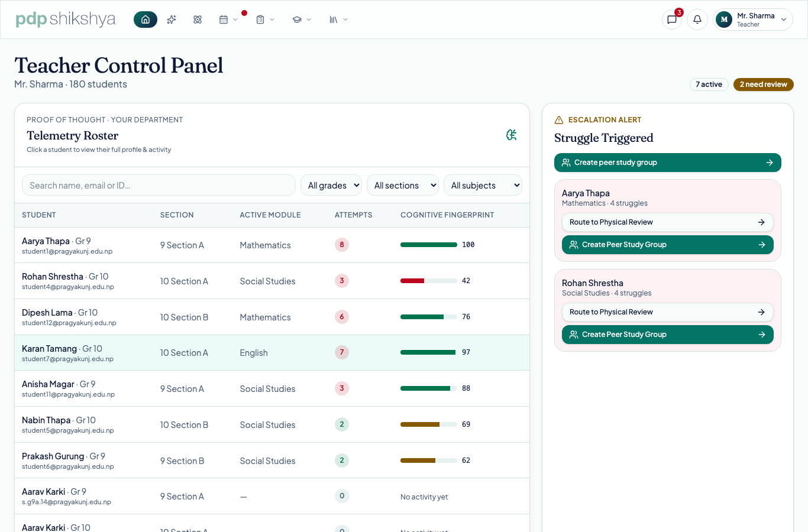Screen dimensions: 808x532
Task: Create Peer Study Group for Aarya Thapa
Action: pos(668,245)
